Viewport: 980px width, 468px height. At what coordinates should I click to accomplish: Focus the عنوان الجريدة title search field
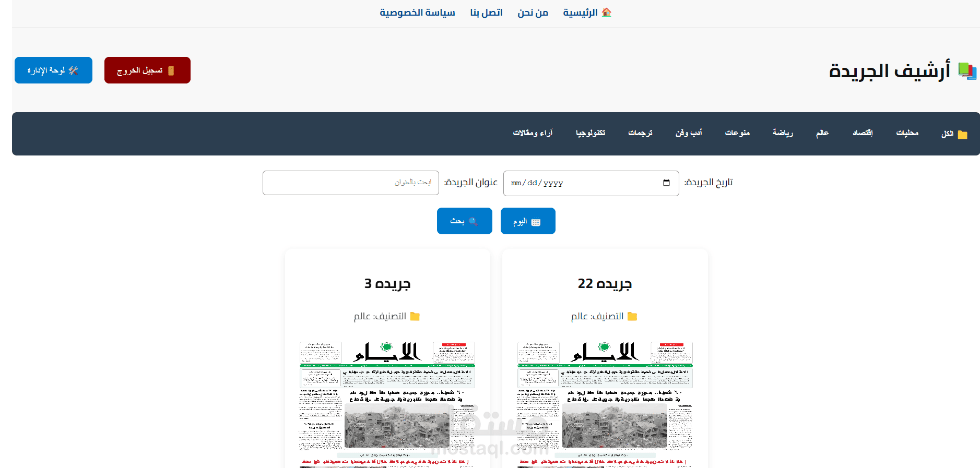coord(351,183)
